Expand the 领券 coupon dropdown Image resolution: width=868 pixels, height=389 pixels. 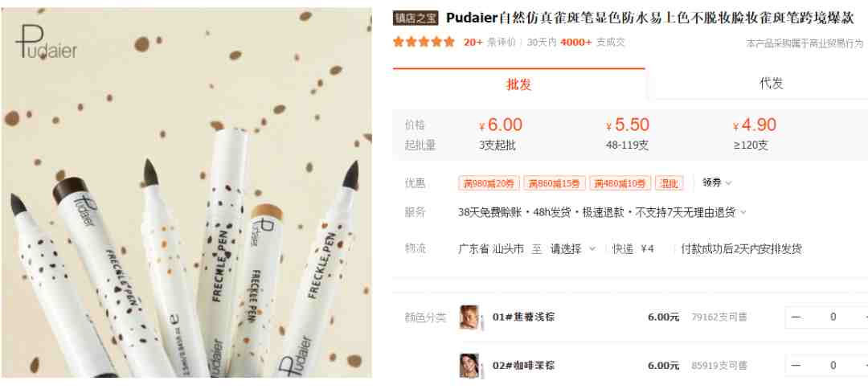pos(717,182)
